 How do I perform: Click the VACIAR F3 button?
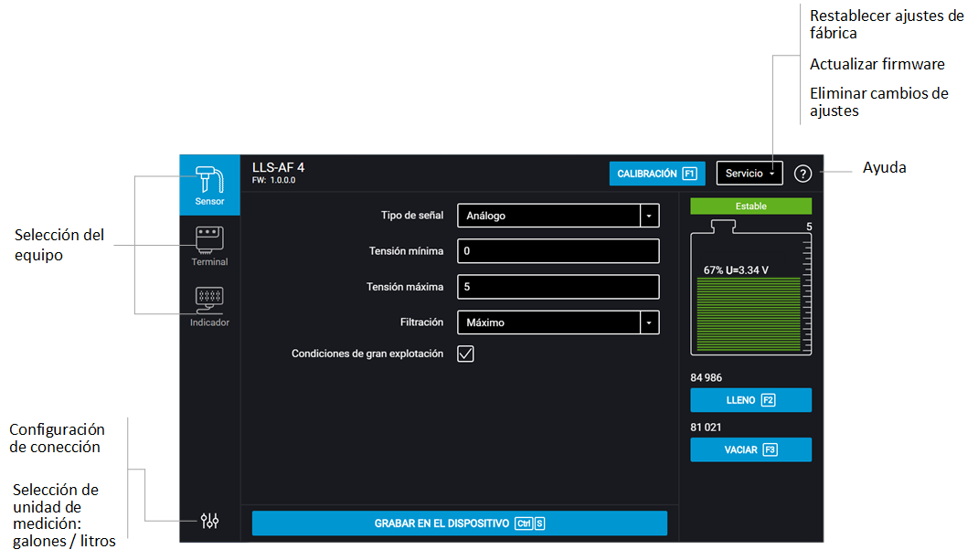tap(750, 449)
